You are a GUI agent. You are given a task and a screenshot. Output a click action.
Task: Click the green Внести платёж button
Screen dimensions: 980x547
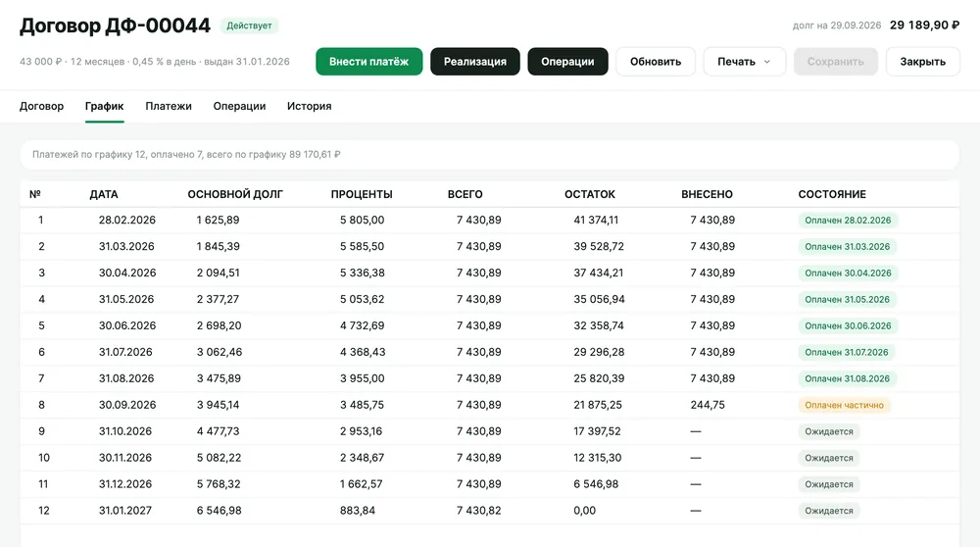click(x=368, y=61)
